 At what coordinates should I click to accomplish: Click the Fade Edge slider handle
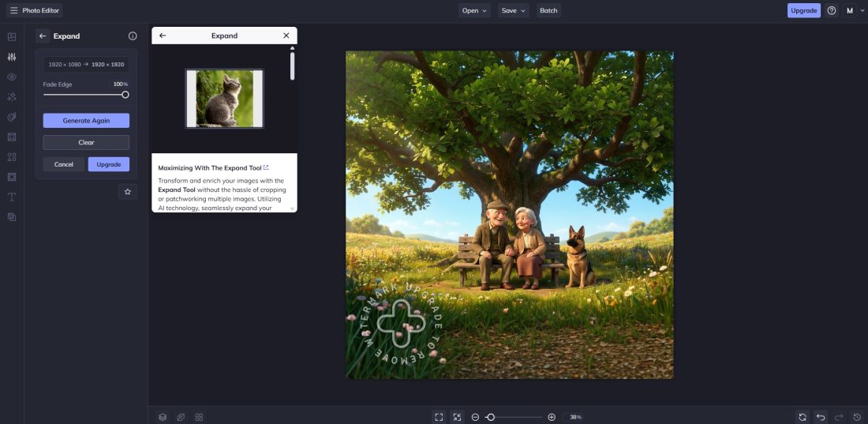[125, 95]
